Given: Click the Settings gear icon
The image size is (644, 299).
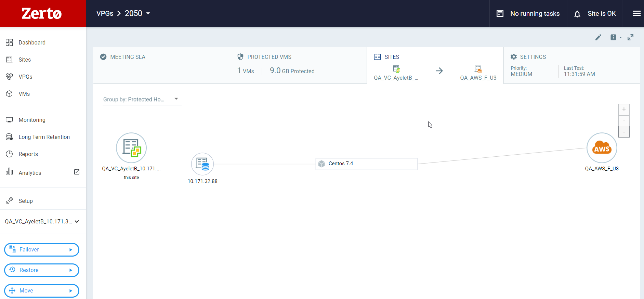Looking at the screenshot, I should coord(514,57).
